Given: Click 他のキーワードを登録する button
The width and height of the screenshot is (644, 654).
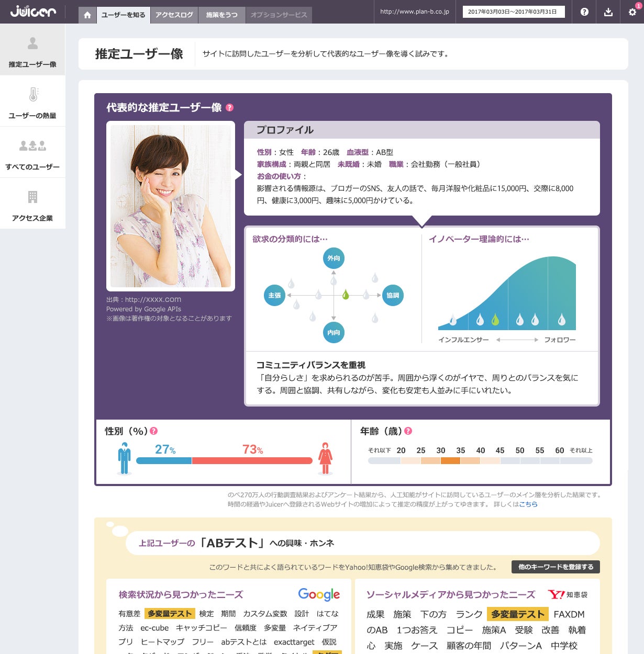Looking at the screenshot, I should (x=556, y=567).
